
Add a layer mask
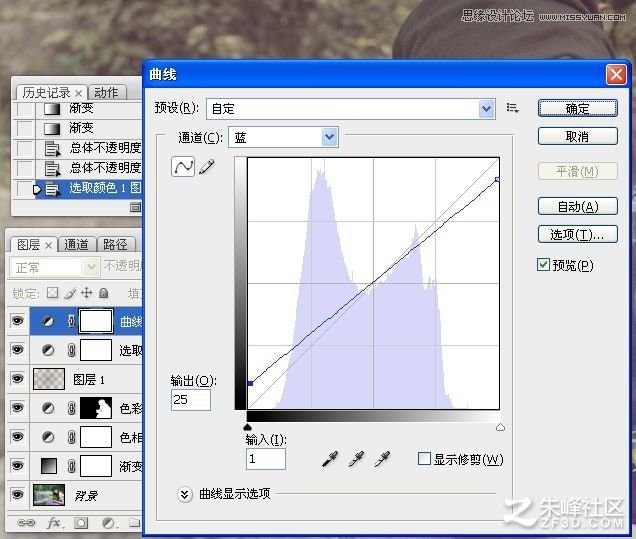pos(81,523)
